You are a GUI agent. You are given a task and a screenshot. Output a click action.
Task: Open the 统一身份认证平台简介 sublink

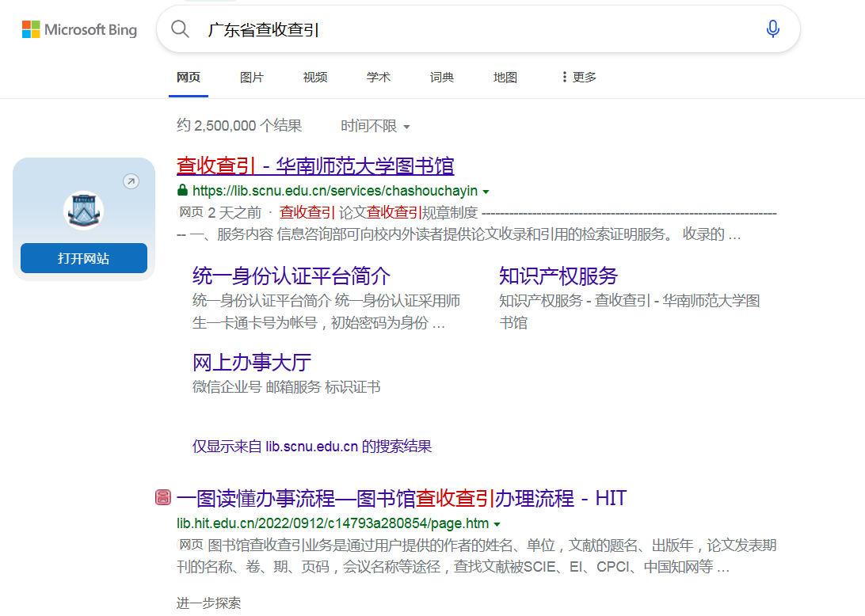point(292,276)
